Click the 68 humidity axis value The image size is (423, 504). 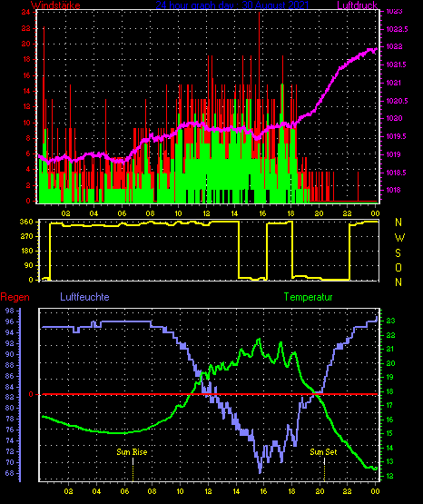pos(10,473)
